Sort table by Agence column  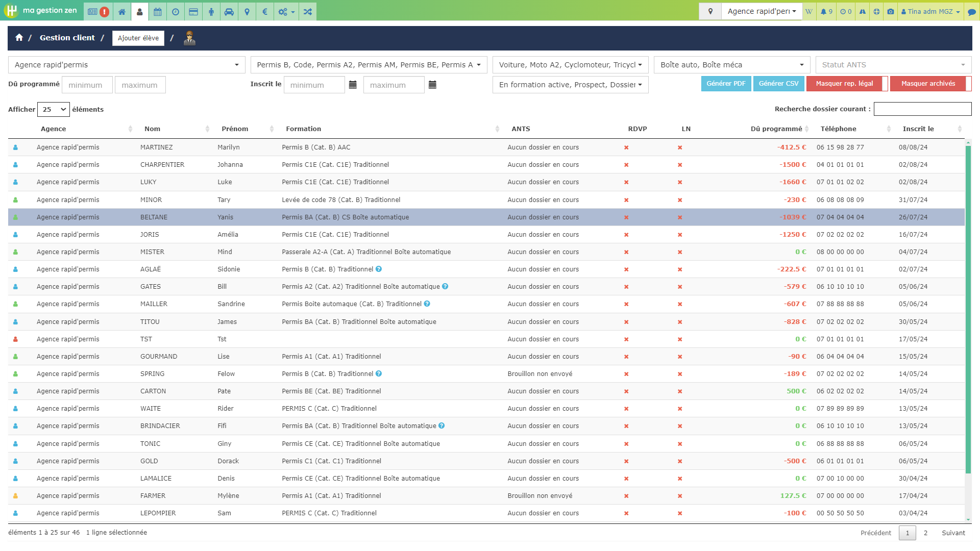[x=85, y=129]
